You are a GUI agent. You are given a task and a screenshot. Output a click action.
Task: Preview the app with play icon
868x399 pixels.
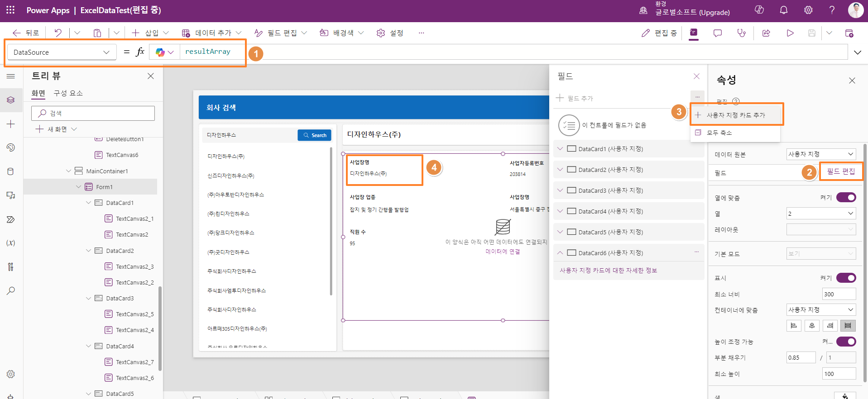[x=790, y=33]
